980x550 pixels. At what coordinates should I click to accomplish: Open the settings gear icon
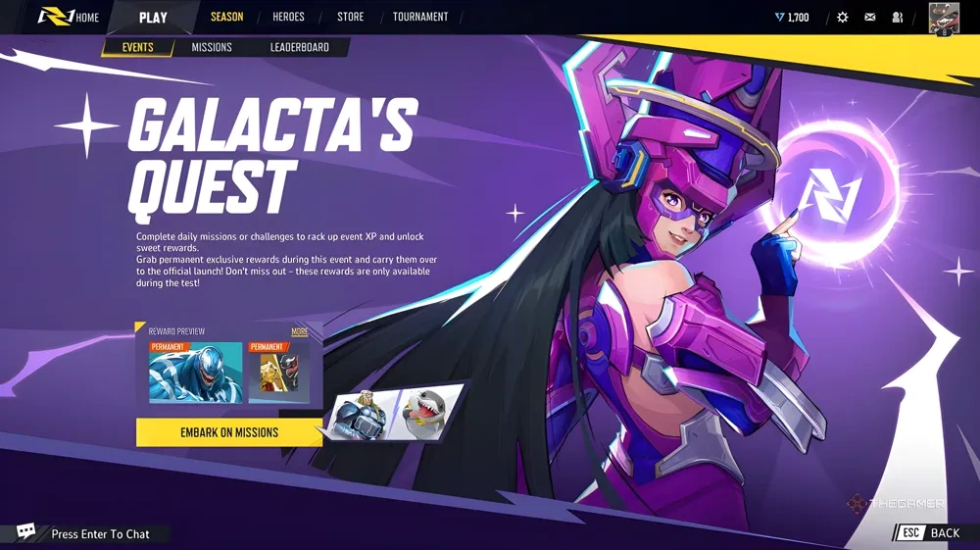843,18
